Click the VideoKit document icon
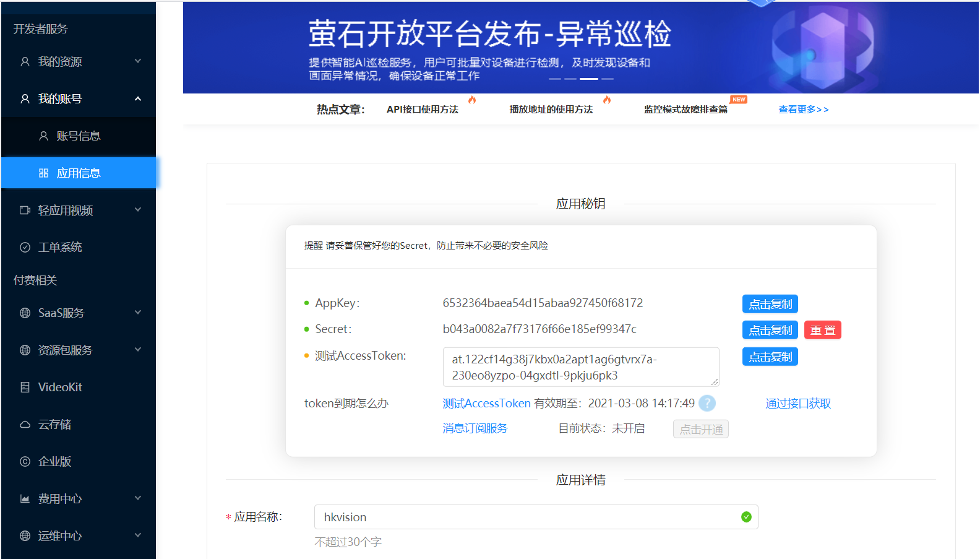The height and width of the screenshot is (559, 980). pos(25,388)
